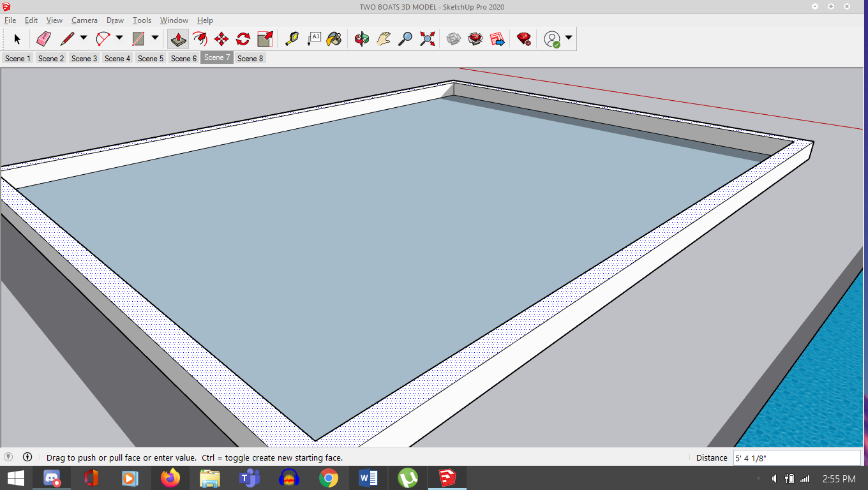The image size is (868, 490).
Task: Select the Rectangle shape tool
Action: [x=138, y=39]
